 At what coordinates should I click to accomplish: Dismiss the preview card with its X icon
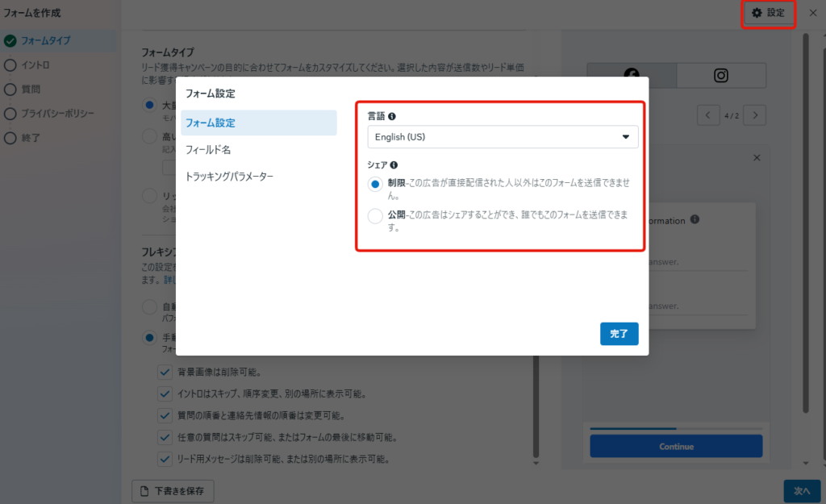point(757,157)
